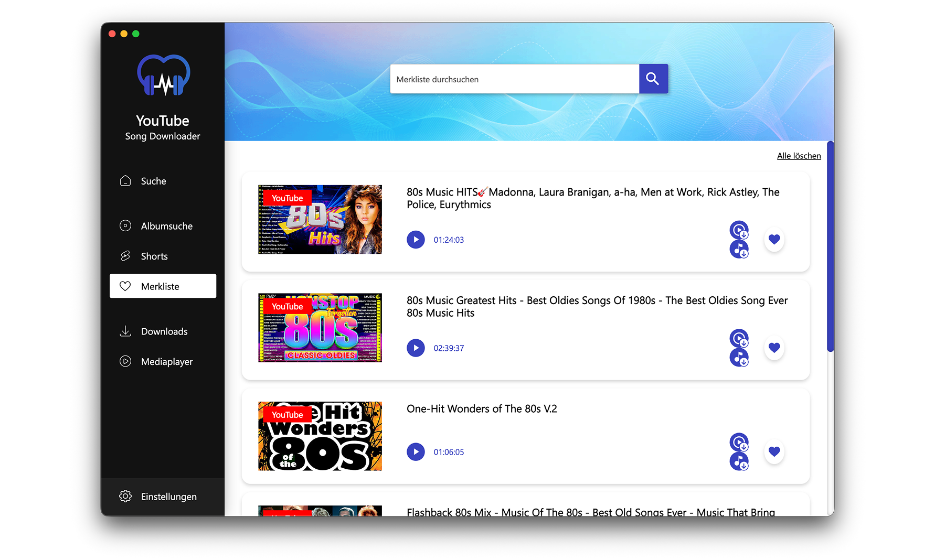This screenshot has width=935, height=560.
Task: Click the gear icon beside Einstellungen
Action: [x=125, y=496]
